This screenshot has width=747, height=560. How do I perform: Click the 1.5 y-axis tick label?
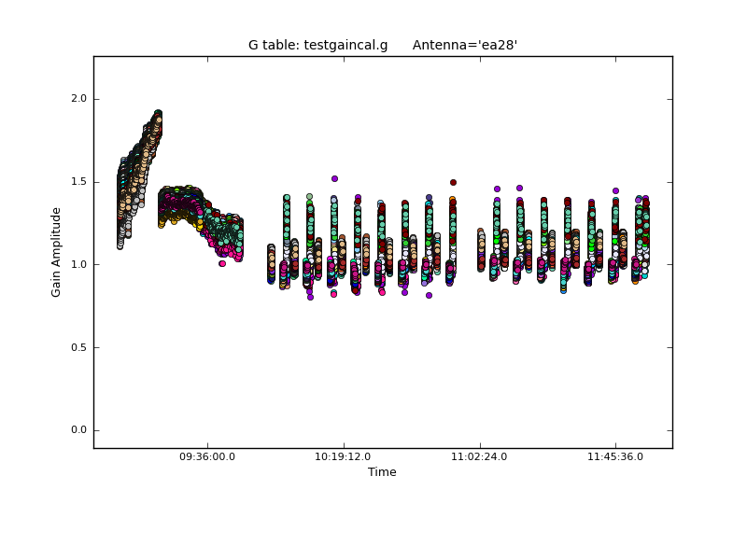78,182
